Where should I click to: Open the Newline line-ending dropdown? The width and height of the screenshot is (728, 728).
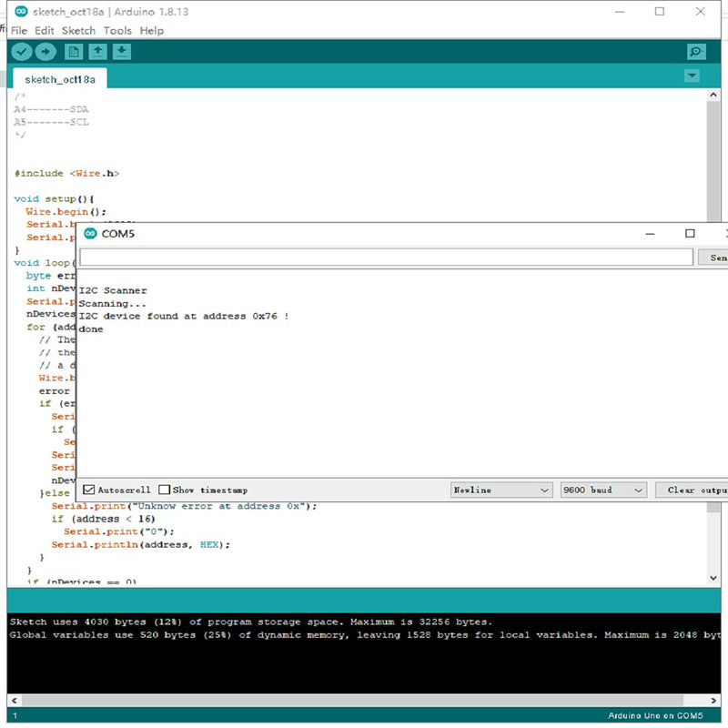coord(501,490)
